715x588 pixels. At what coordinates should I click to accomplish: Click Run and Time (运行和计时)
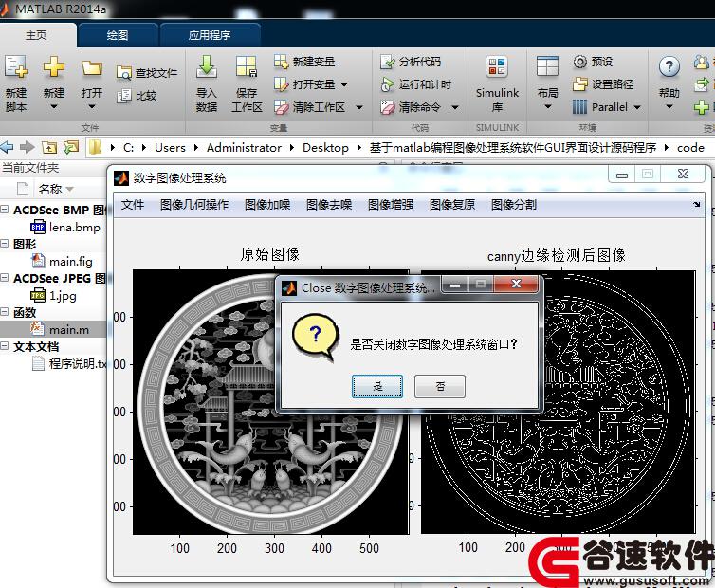(415, 84)
